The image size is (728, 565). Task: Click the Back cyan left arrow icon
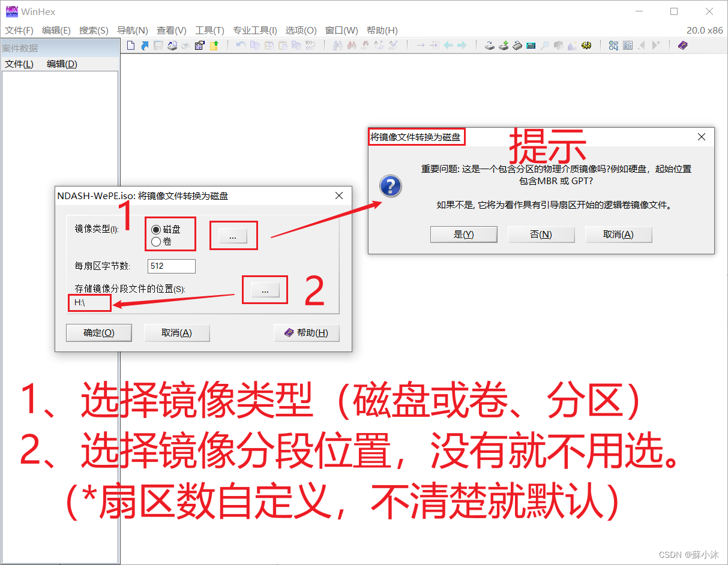click(448, 46)
